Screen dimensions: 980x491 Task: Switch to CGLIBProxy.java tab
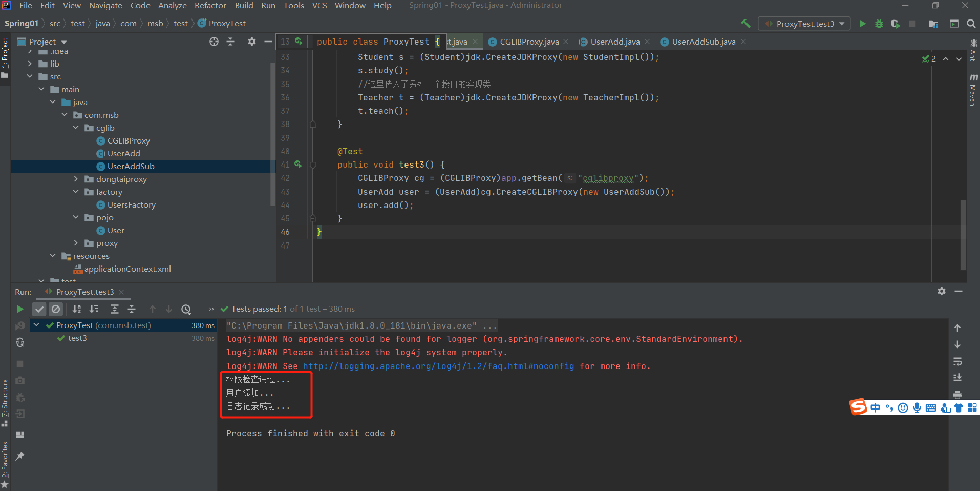click(529, 42)
